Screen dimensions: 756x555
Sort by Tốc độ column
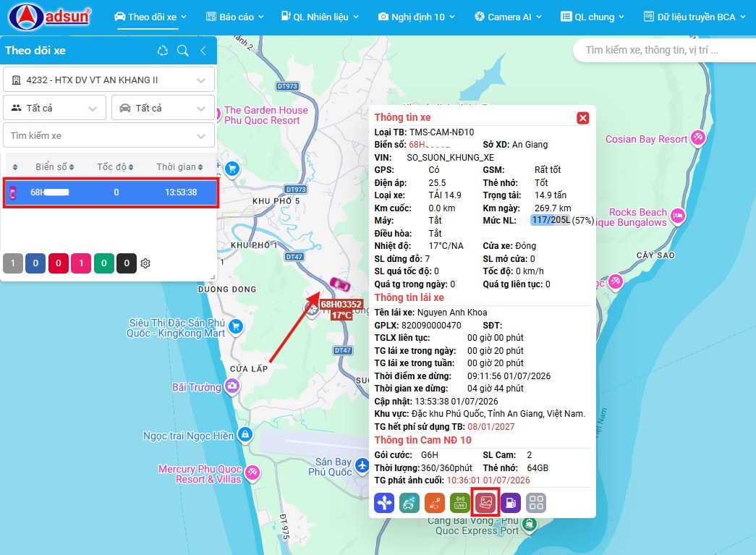[115, 167]
